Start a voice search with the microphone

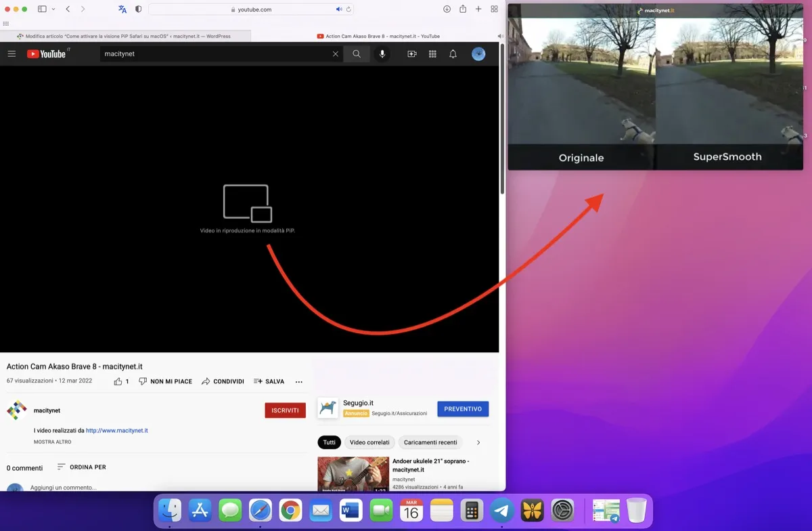(x=382, y=54)
